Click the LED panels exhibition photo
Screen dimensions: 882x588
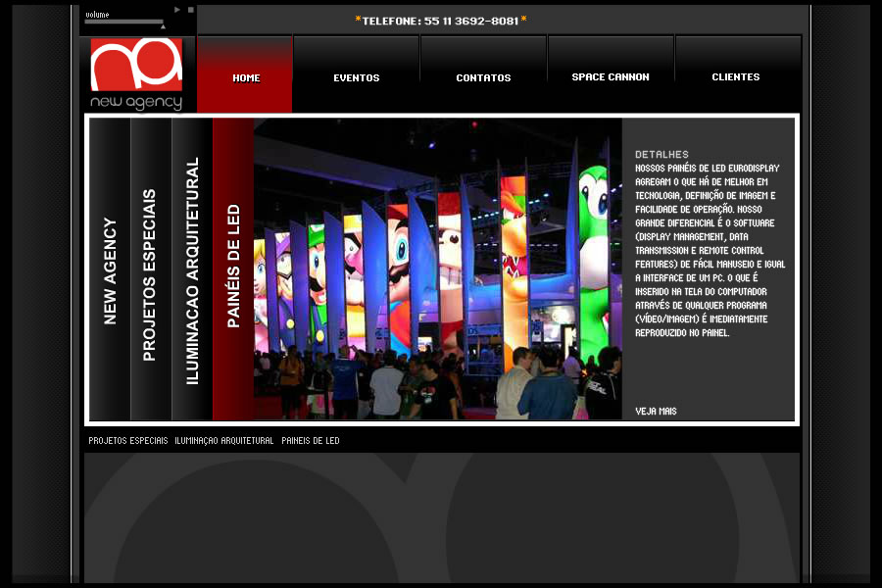pyautogui.click(x=438, y=269)
